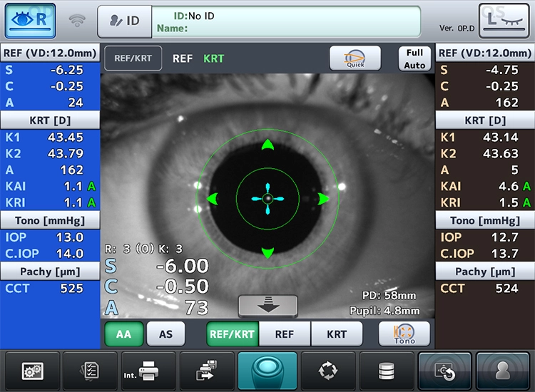Click the REF/KRT mode indicator at top
This screenshot has width=535, height=392.
(133, 58)
